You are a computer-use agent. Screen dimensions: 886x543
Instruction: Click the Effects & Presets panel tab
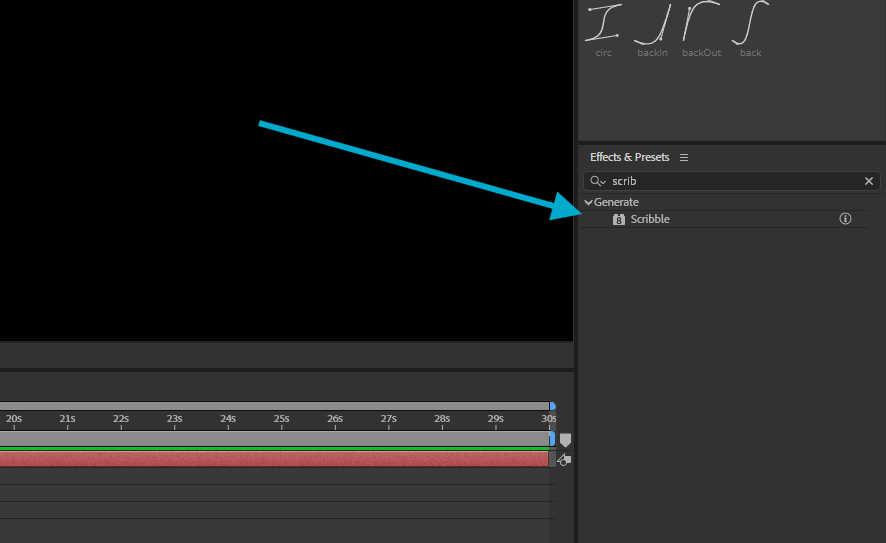[629, 157]
